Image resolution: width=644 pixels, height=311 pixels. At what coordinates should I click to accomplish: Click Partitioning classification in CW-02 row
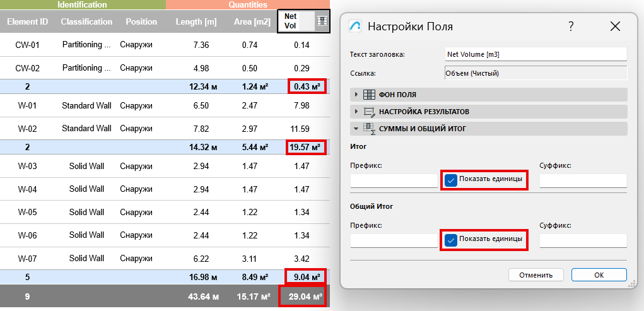point(86,67)
